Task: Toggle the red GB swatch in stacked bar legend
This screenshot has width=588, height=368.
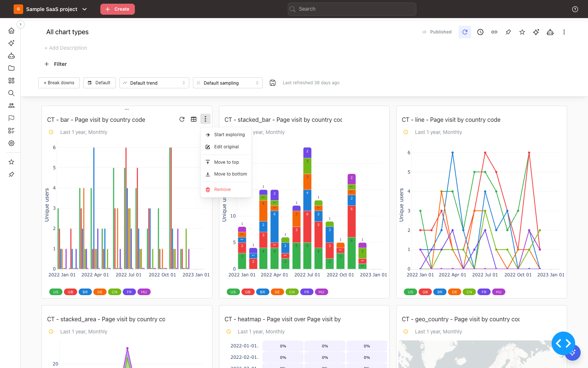Action: (x=248, y=292)
